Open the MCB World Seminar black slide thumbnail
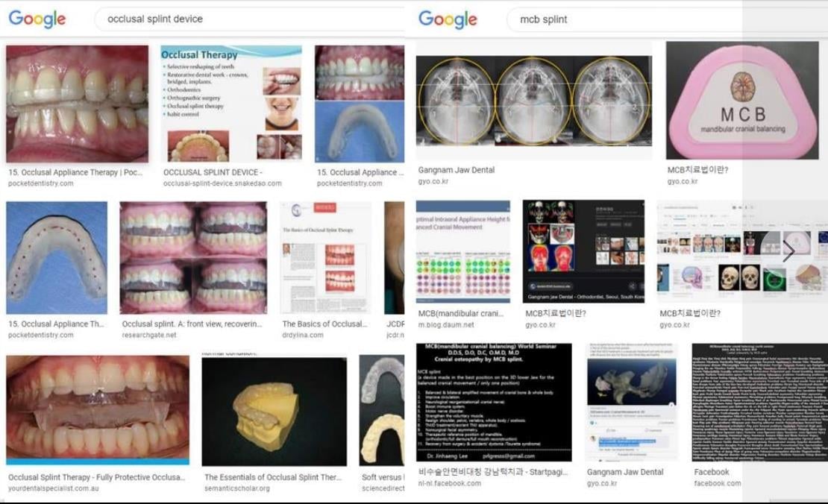The image size is (828, 504). [x=494, y=402]
